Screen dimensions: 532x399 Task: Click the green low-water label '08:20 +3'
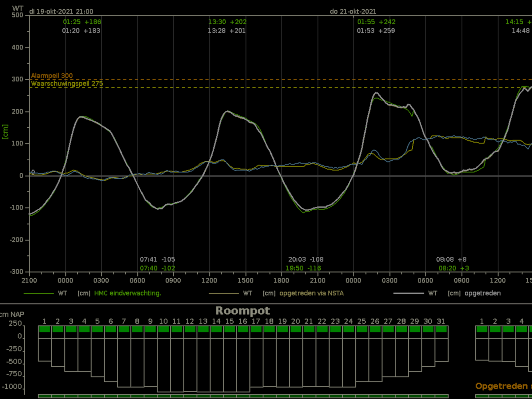[x=454, y=268]
